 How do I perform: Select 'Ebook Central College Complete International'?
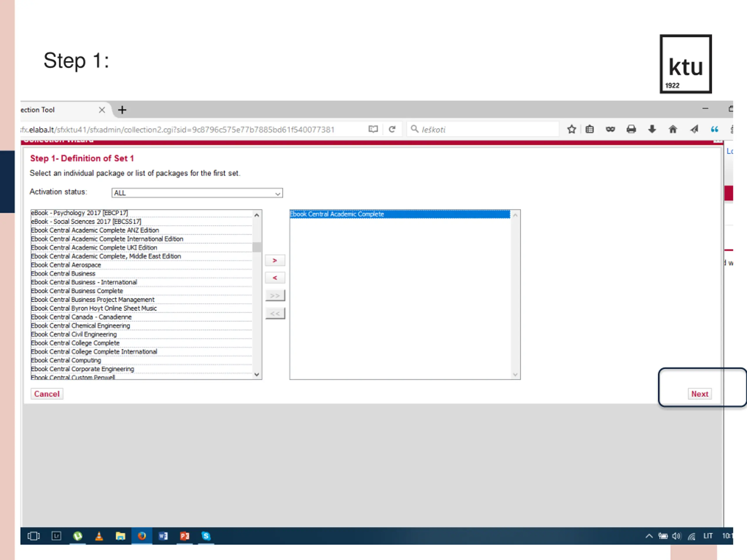click(x=141, y=352)
